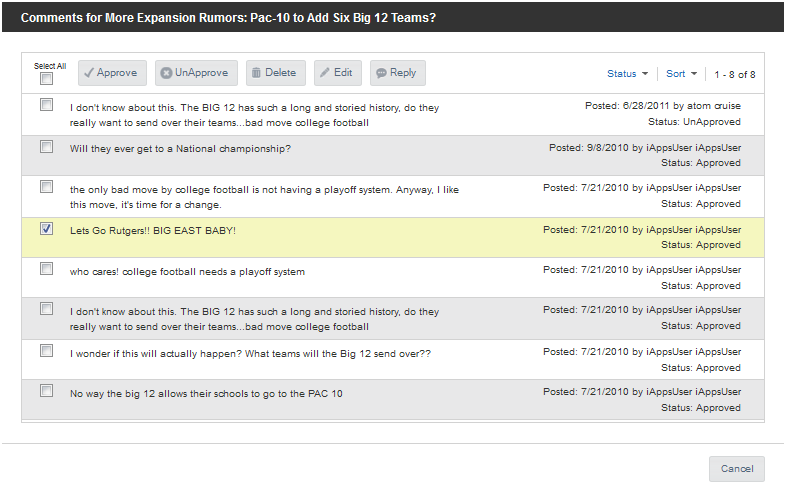786x496 pixels.
Task: Click the Status dropdown arrow
Action: coord(645,74)
